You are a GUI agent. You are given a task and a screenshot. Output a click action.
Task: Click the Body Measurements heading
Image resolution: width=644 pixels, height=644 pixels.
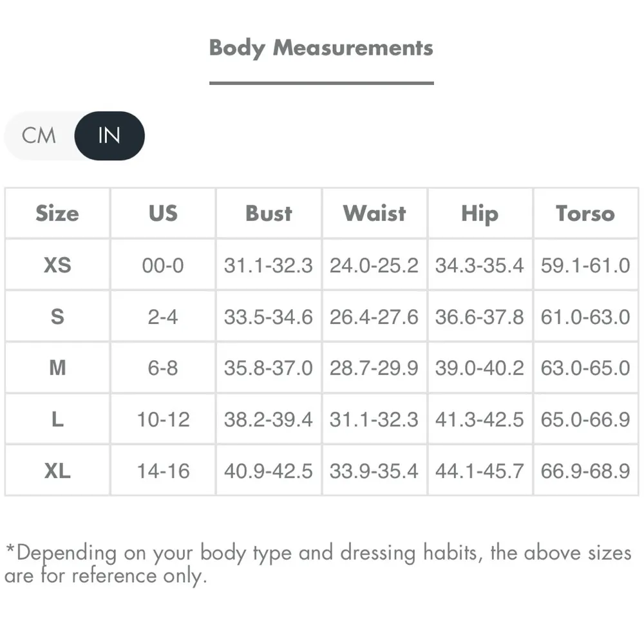click(321, 48)
